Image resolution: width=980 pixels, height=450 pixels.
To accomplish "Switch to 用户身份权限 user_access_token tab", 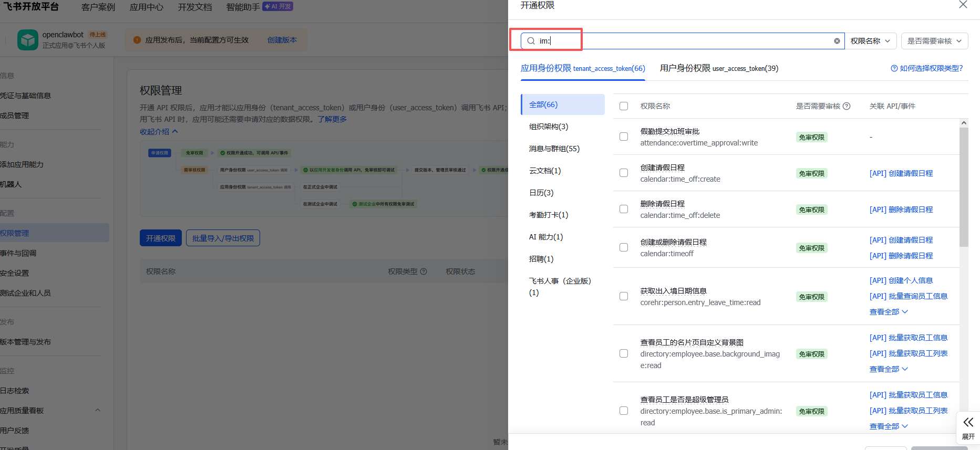I will point(719,68).
